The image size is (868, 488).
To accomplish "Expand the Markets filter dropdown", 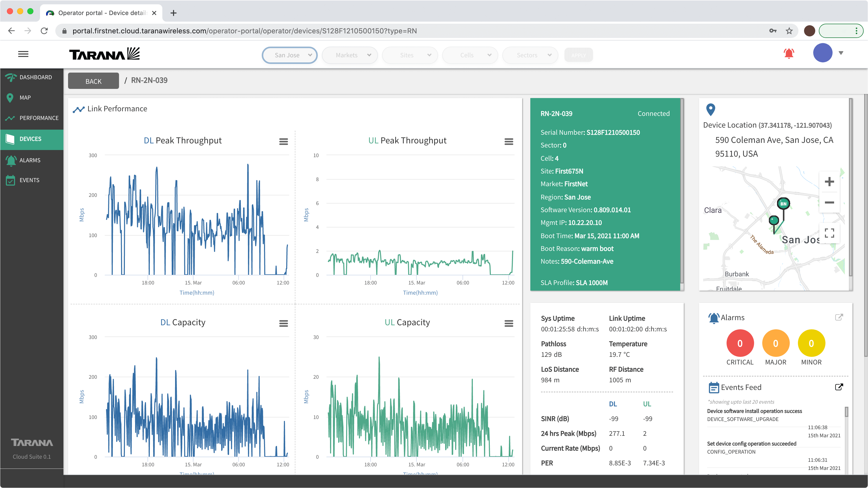I will (350, 55).
